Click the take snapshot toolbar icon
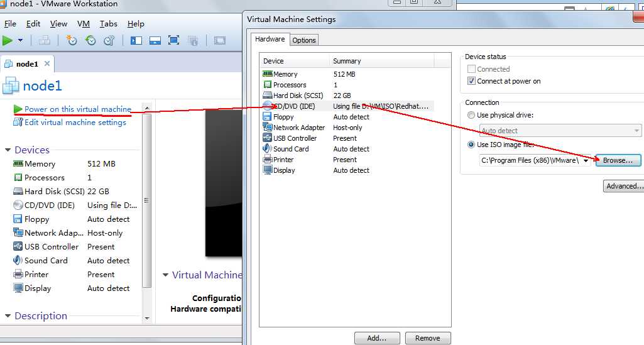The image size is (644, 345). tap(72, 40)
